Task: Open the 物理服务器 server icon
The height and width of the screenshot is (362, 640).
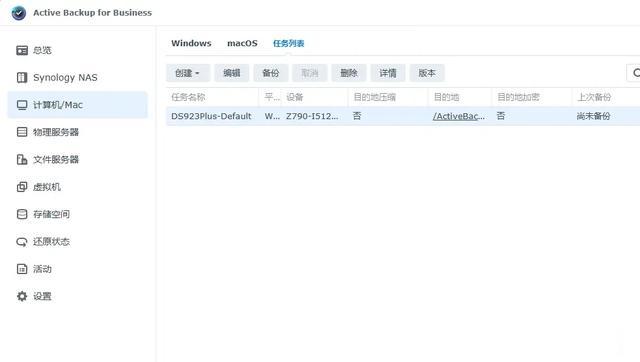Action: [x=22, y=132]
